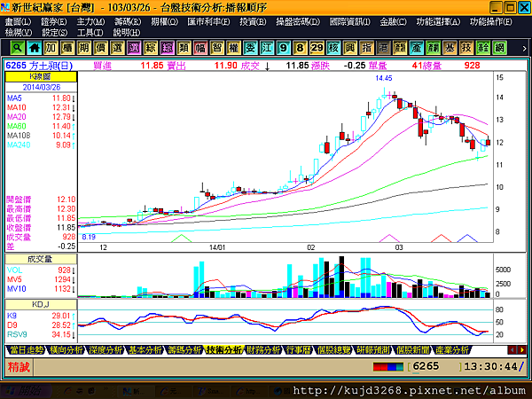This screenshot has height=399, width=532.
Task: Open the dark 港 toolbar icon
Action: pos(383,48)
